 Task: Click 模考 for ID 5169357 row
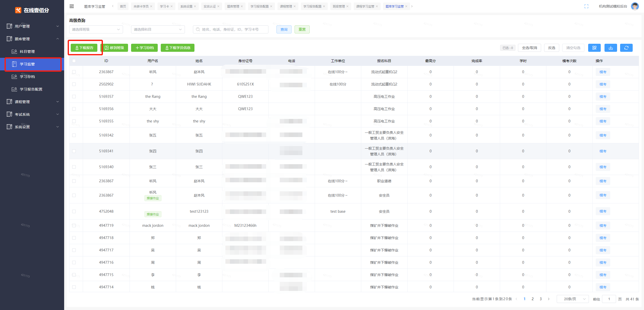pyautogui.click(x=603, y=97)
